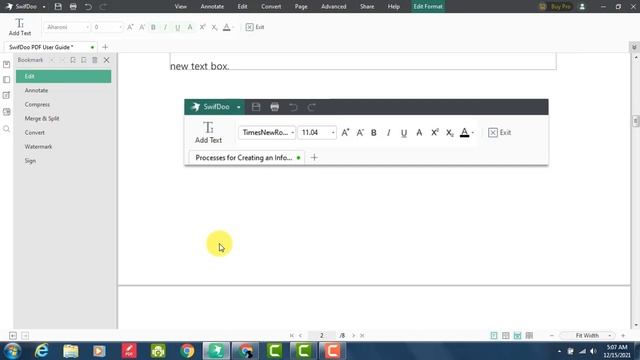
Task: Switch to two-page continuous view mode
Action: (x=529, y=336)
